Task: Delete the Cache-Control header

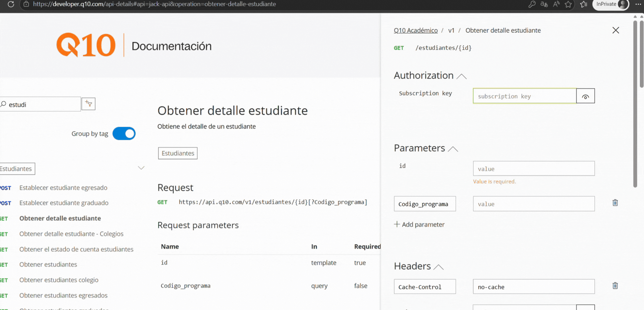Action: tap(615, 286)
